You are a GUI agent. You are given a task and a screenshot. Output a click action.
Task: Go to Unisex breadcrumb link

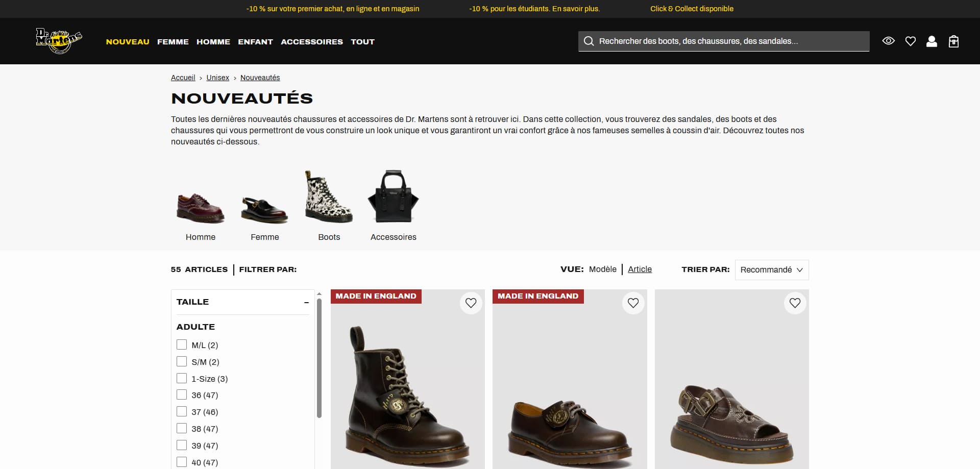(x=217, y=78)
